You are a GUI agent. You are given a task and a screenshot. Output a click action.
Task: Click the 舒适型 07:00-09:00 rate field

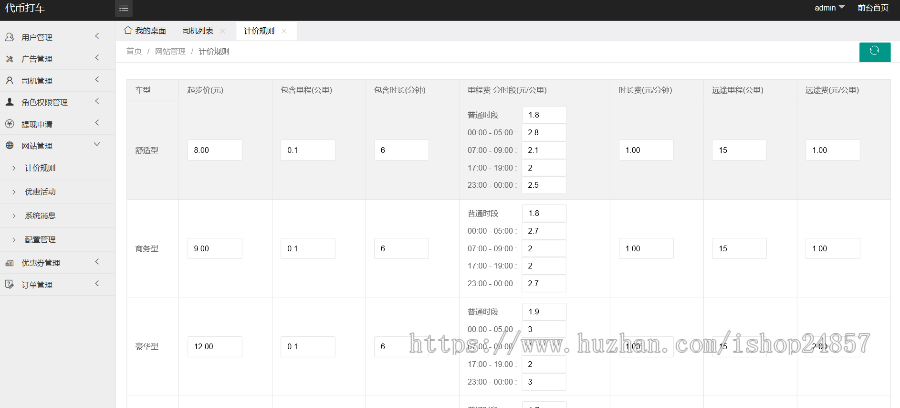[544, 150]
